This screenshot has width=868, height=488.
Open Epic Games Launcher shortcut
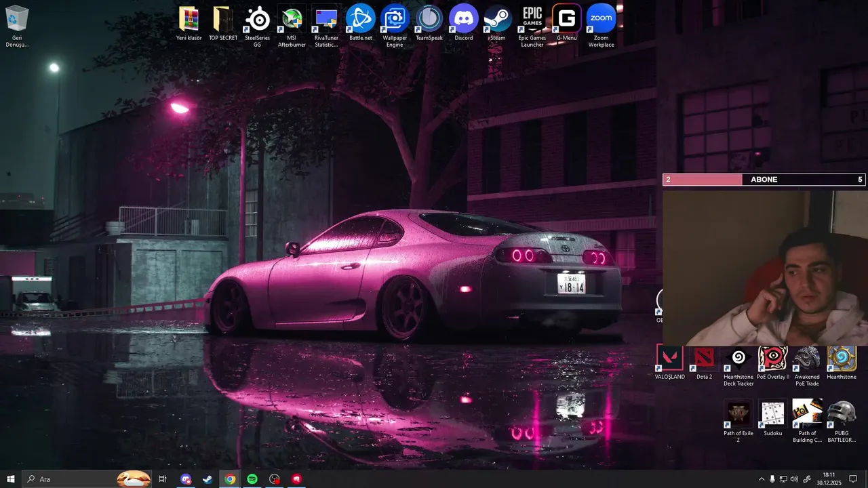coord(532,26)
